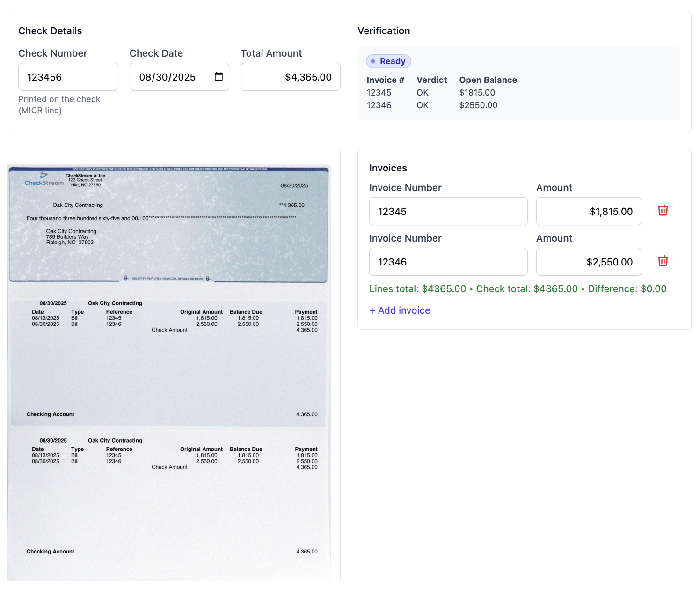Screen dimensions: 700x590
Task: Click the Check Details section heading
Action: 50,30
